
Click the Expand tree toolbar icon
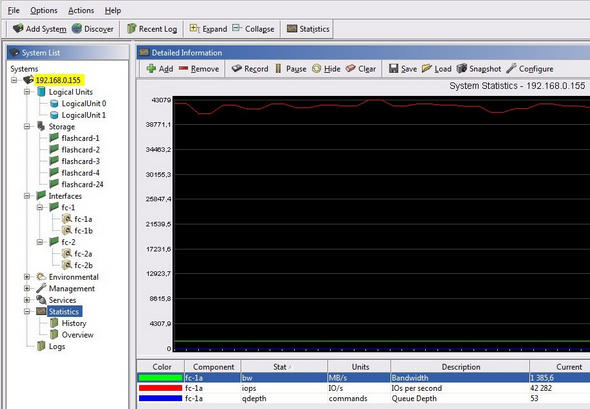click(194, 28)
